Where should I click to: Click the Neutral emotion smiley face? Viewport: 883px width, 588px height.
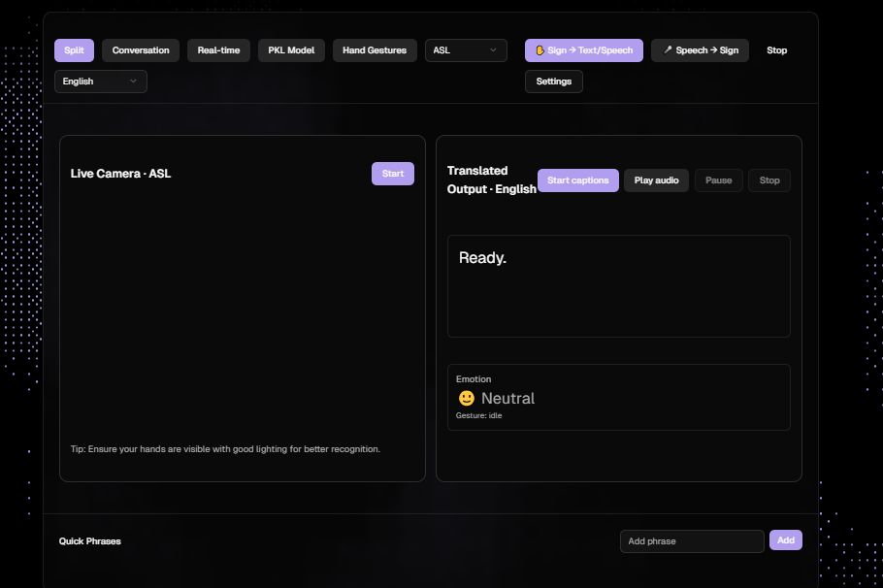[x=467, y=398]
